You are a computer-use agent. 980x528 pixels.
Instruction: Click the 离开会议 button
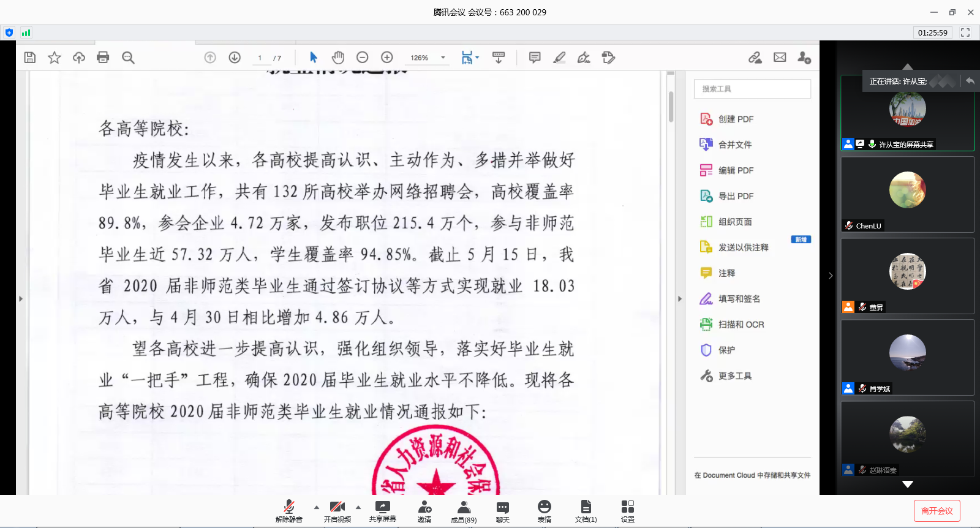pos(937,511)
